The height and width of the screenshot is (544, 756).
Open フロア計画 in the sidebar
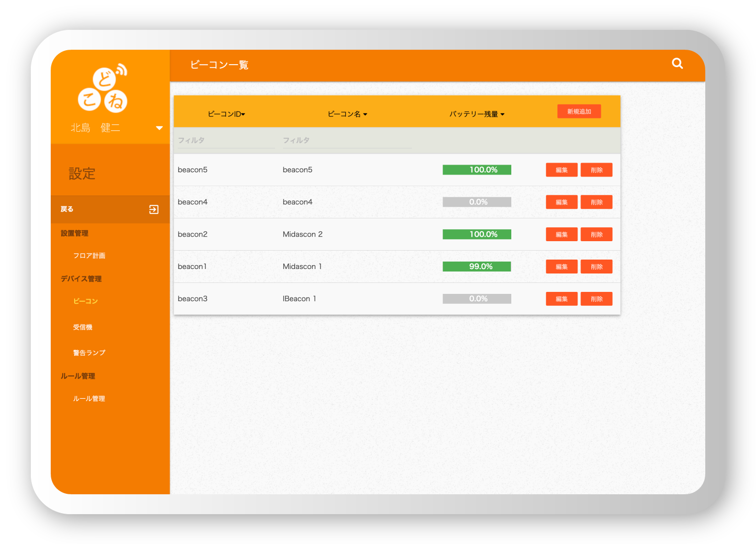[x=89, y=256]
